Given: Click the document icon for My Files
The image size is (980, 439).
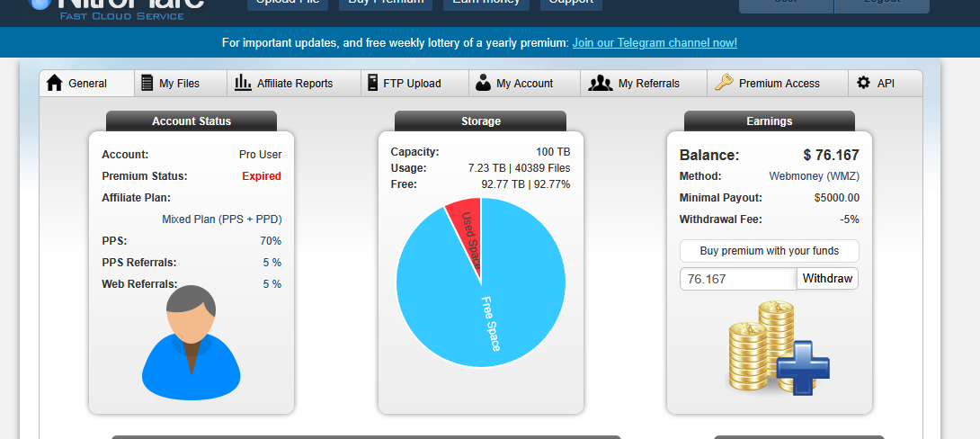Looking at the screenshot, I should (147, 83).
